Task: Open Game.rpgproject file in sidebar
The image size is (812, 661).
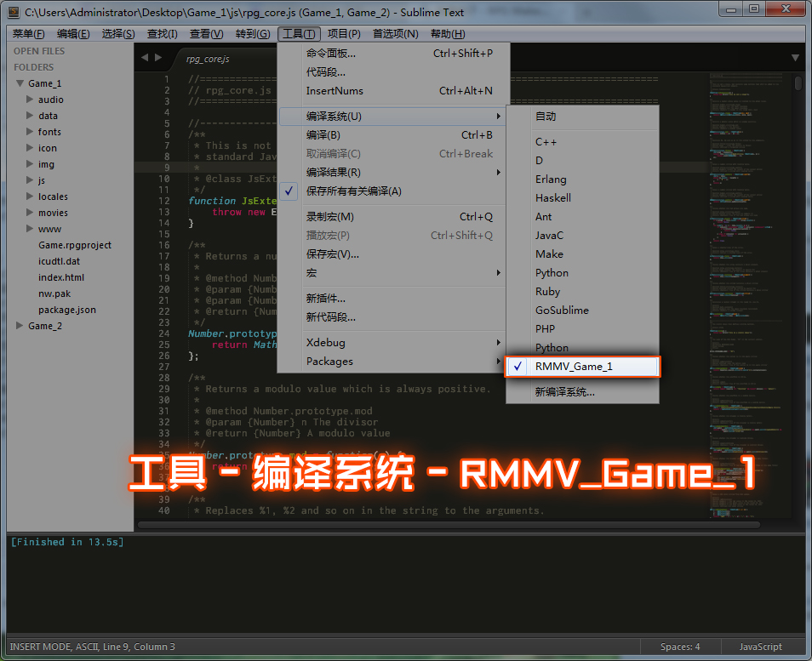Action: tap(75, 245)
